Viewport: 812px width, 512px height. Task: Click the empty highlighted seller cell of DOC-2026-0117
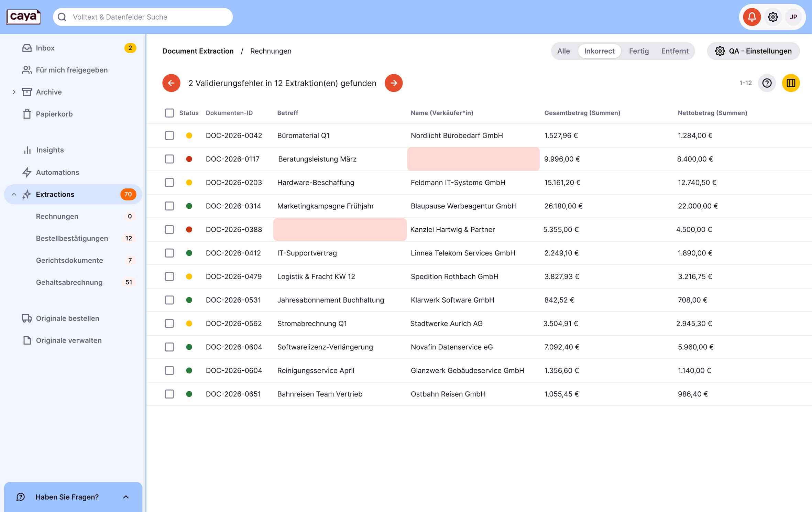click(x=473, y=159)
